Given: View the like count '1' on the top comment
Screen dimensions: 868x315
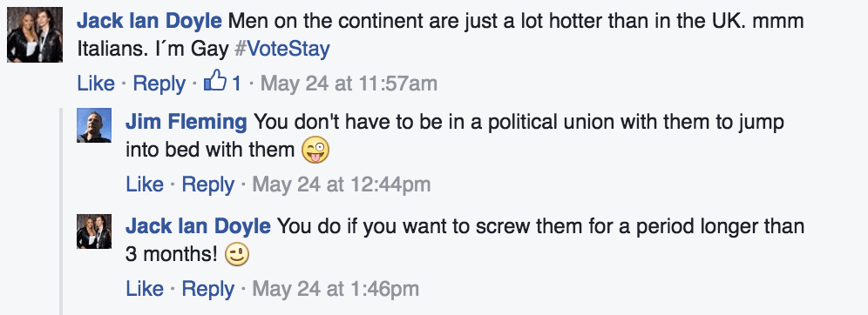Looking at the screenshot, I should 236,84.
